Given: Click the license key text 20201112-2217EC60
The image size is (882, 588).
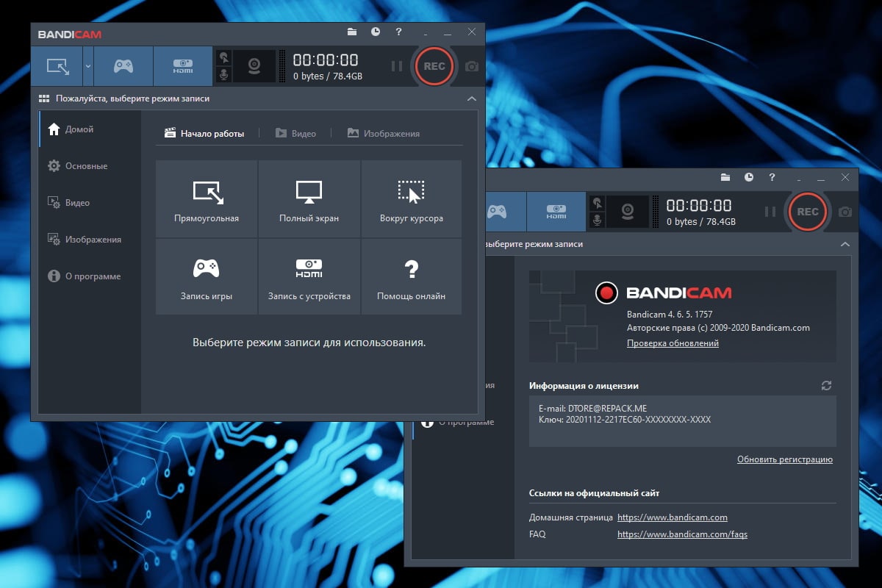Looking at the screenshot, I should (x=625, y=420).
